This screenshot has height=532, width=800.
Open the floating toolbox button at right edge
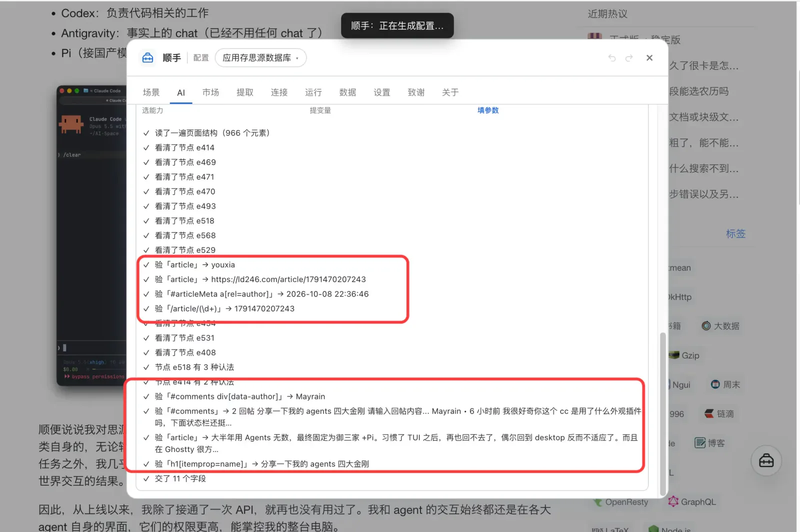pyautogui.click(x=766, y=460)
